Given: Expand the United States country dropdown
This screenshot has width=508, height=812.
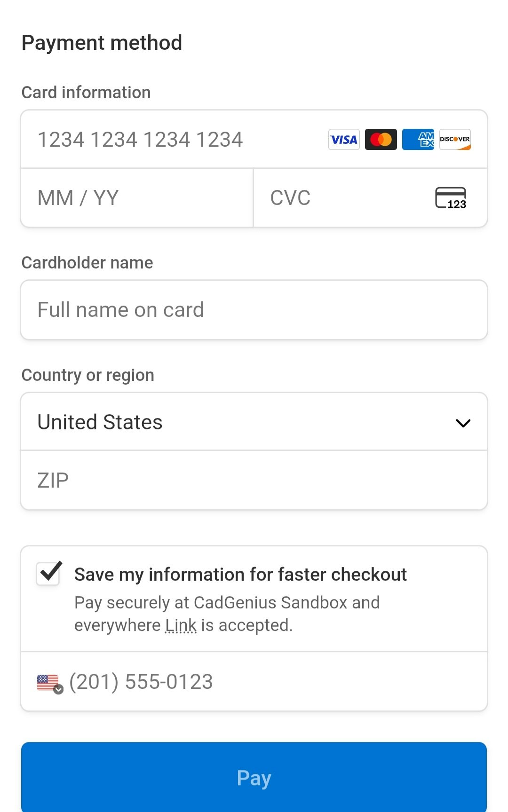Looking at the screenshot, I should point(254,422).
